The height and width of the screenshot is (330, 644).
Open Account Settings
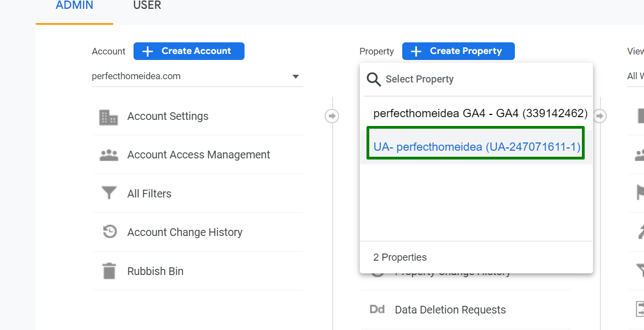[x=198, y=116]
